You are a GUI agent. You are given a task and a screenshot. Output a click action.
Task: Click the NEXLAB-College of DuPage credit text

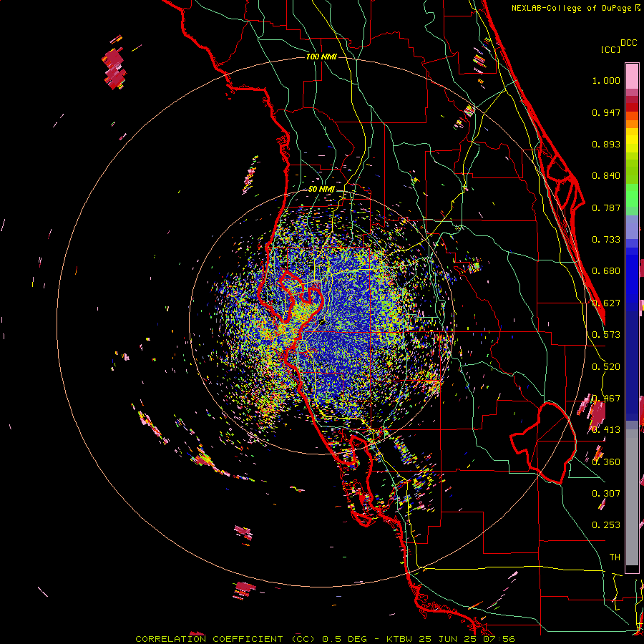(571, 8)
